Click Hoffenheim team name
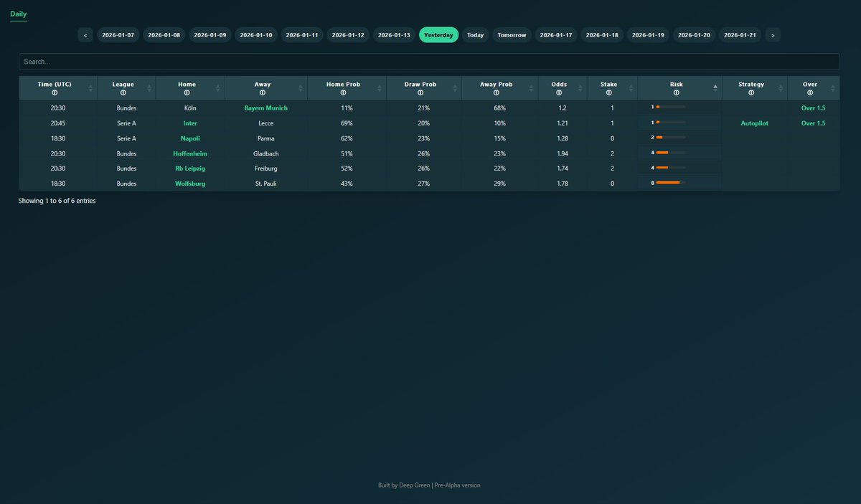Screen dimensions: 861x504 (190, 153)
